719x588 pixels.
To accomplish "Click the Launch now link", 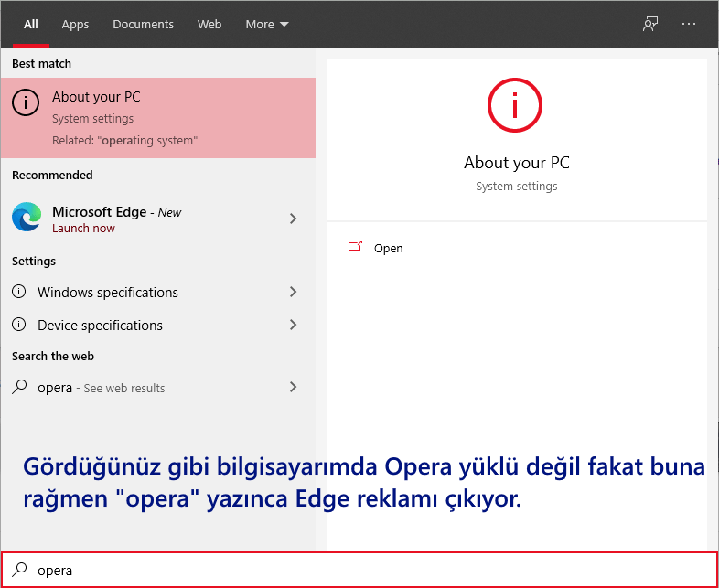I will [x=83, y=229].
